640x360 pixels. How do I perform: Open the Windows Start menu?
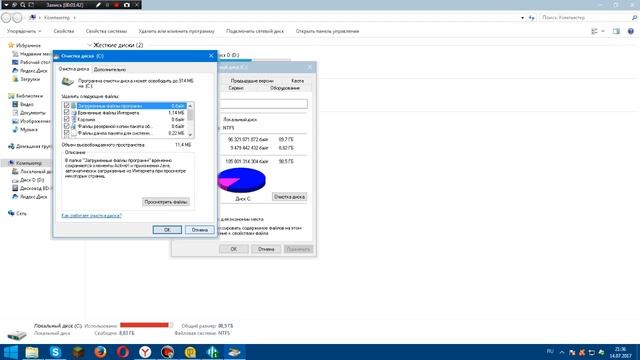click(11, 352)
